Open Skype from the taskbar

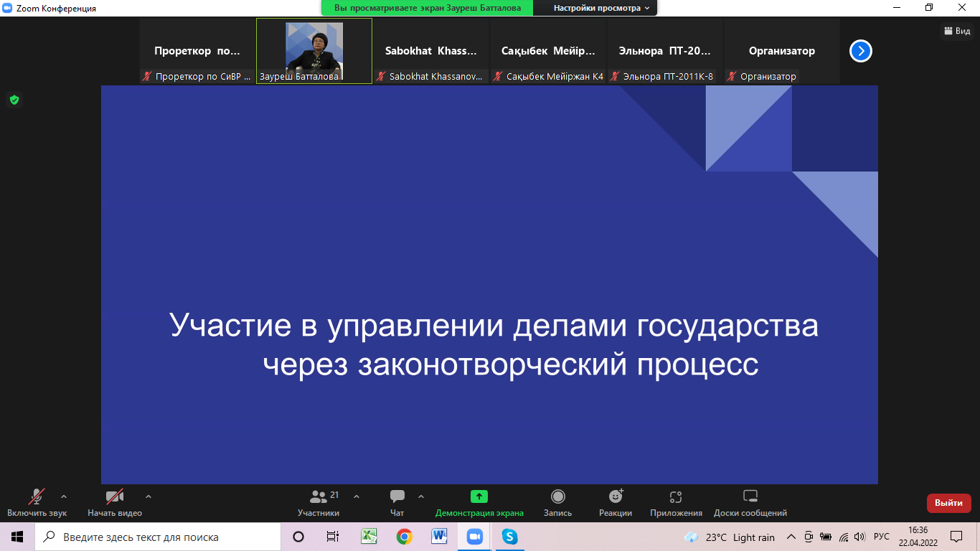coord(509,537)
